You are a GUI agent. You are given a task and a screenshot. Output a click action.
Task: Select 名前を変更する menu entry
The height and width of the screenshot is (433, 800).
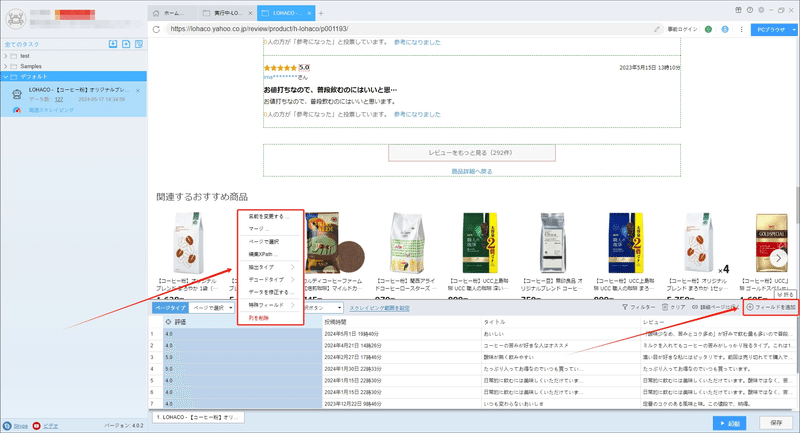[270, 216]
